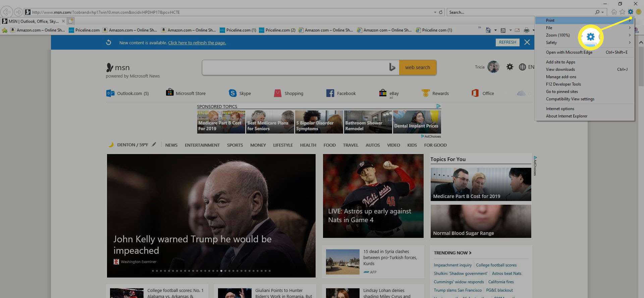This screenshot has height=298, width=644.
Task: Open F12 Developer Tools
Action: click(585, 84)
